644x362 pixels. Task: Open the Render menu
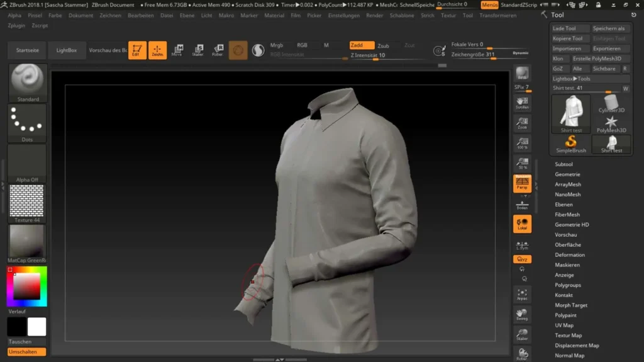[x=375, y=15]
